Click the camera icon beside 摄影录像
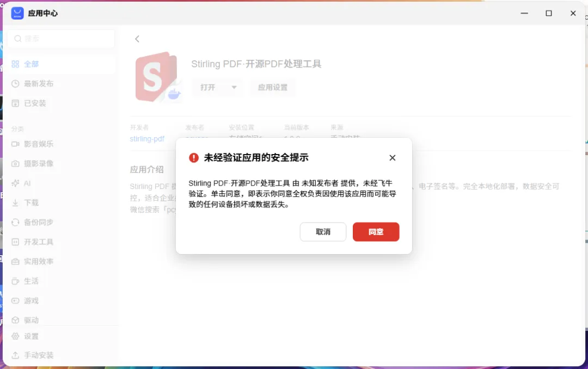This screenshot has width=588, height=369. tap(15, 163)
